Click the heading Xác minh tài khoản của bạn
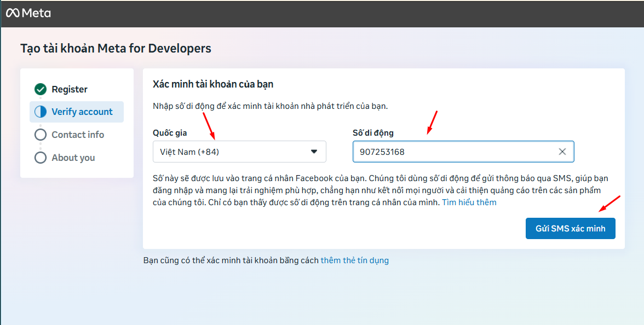Image resolution: width=644 pixels, height=325 pixels. tap(213, 84)
